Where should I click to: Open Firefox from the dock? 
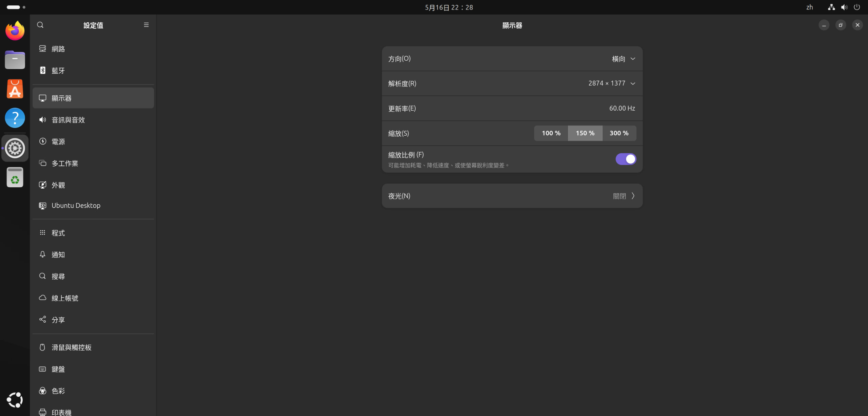click(15, 31)
